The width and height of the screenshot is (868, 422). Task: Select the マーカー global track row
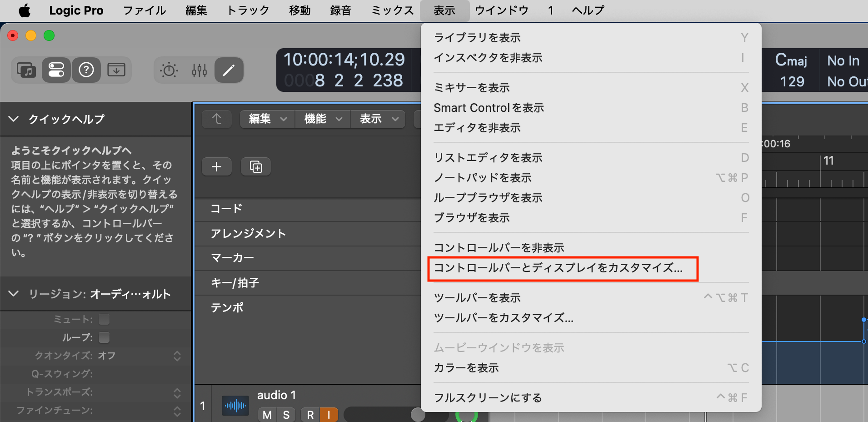coord(308,258)
